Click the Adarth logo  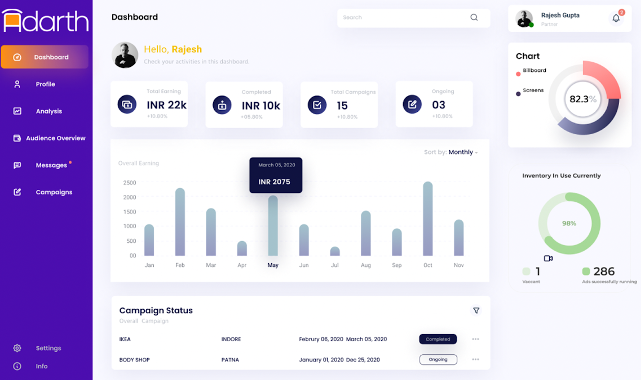click(x=45, y=20)
